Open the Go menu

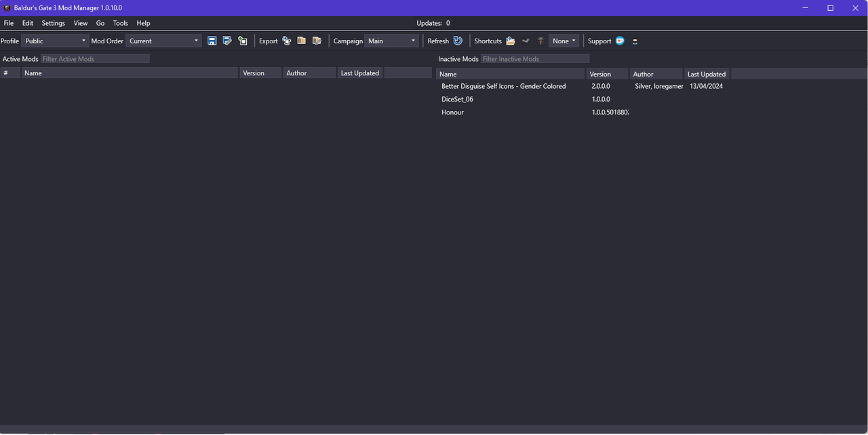100,23
